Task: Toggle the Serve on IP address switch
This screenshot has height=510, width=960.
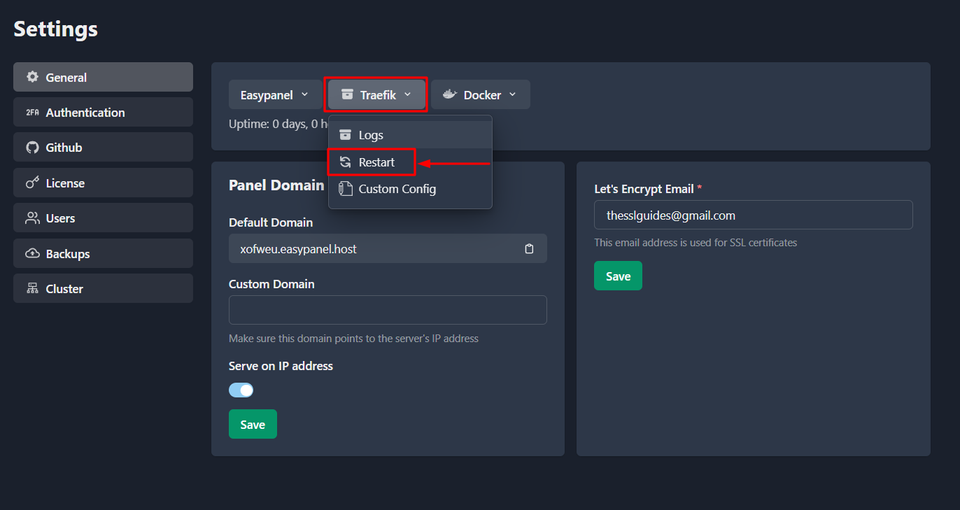Action: click(241, 390)
